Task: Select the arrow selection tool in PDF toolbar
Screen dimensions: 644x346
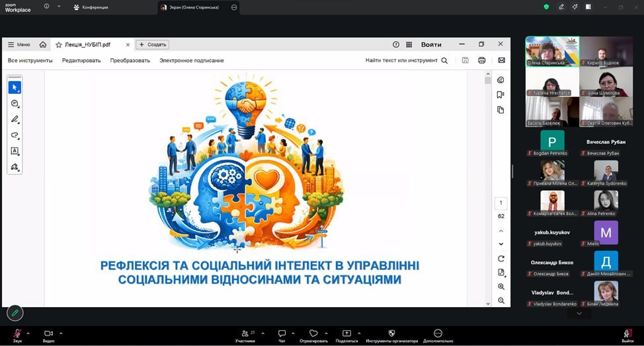Action: click(15, 87)
